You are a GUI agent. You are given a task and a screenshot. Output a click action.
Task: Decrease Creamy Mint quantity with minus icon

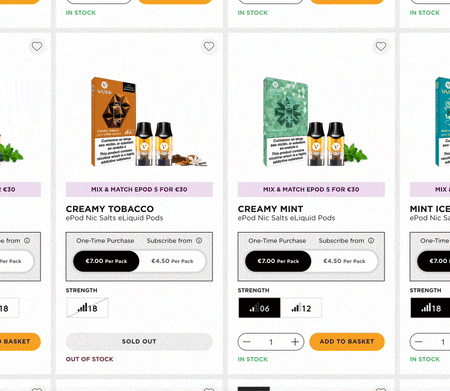pos(247,342)
